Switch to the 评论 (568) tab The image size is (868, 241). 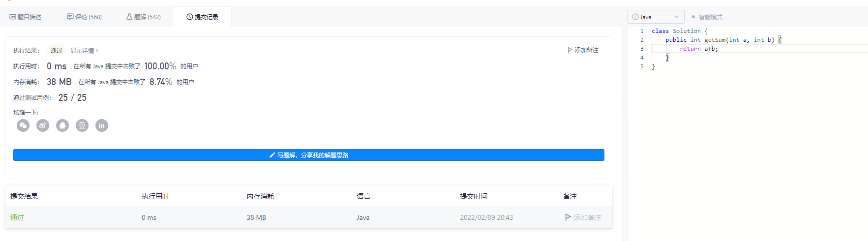(85, 17)
